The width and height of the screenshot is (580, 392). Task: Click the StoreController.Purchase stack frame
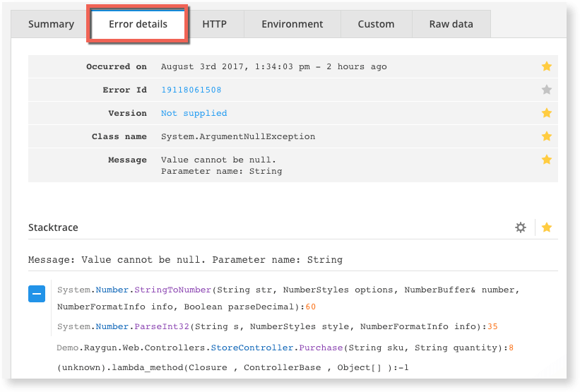click(x=285, y=348)
